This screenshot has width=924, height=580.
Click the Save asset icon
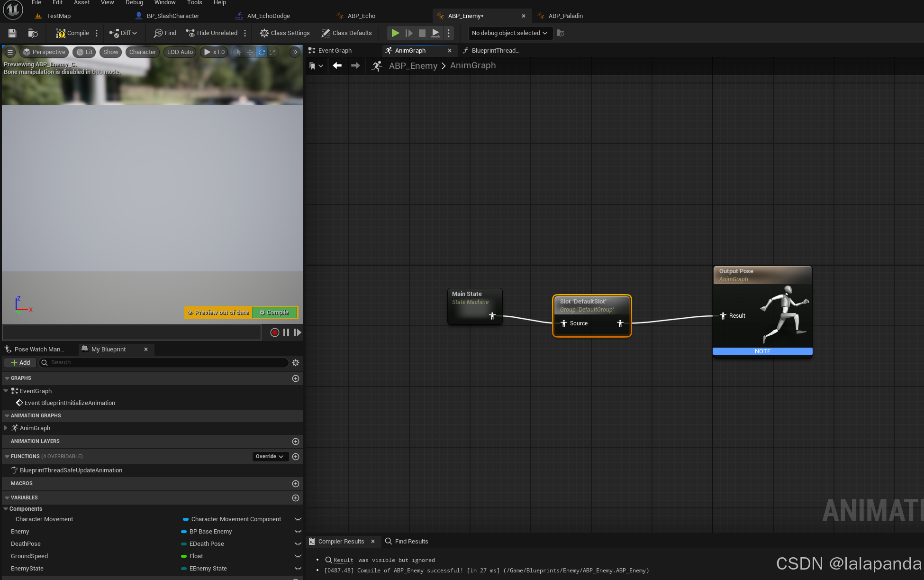pyautogui.click(x=12, y=33)
